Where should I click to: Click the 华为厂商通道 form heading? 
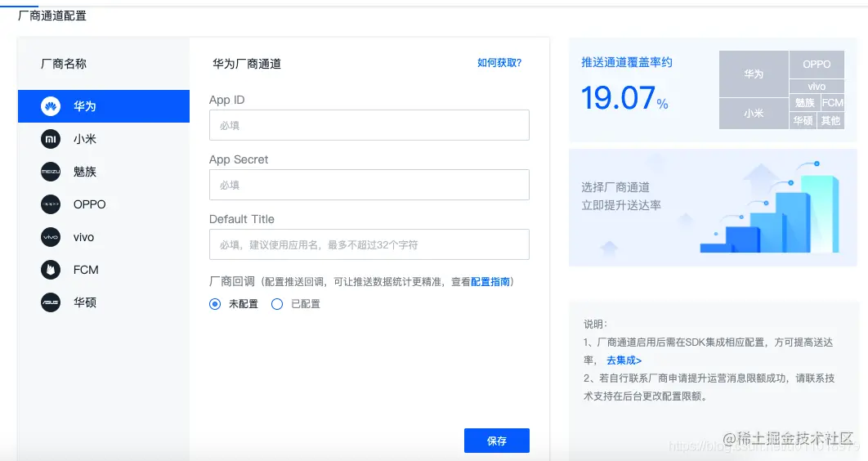(247, 64)
